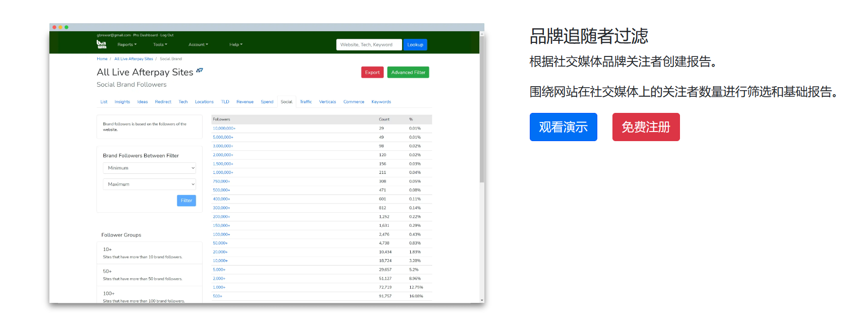Switch to the Tech tab
This screenshot has height=315, width=868.
[183, 102]
